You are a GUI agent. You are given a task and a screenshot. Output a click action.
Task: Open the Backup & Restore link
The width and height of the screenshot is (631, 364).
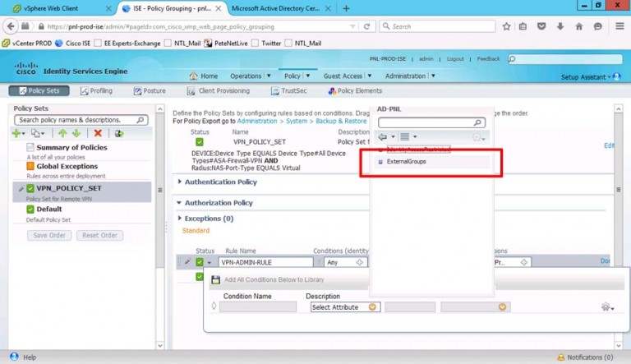(341, 121)
